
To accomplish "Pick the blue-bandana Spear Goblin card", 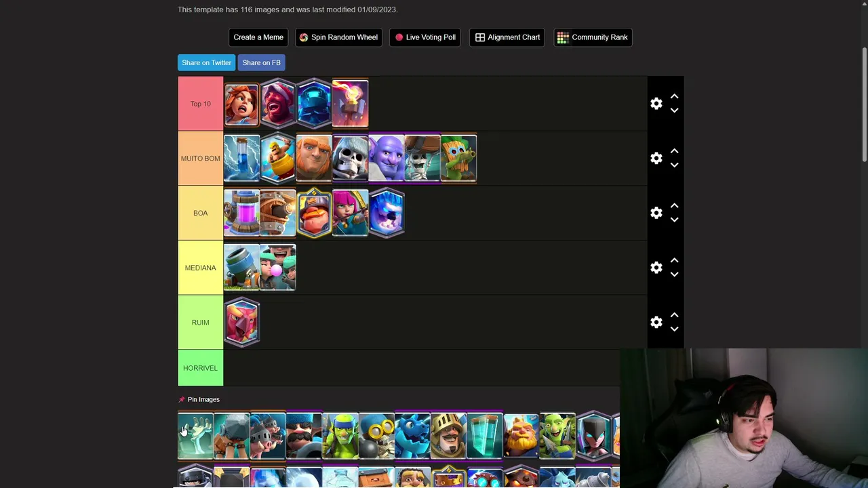I will click(x=340, y=436).
